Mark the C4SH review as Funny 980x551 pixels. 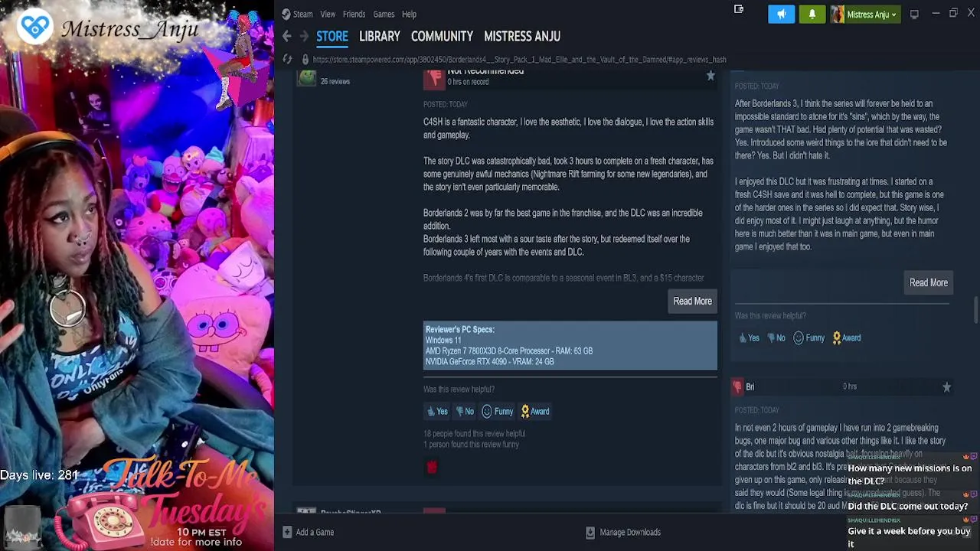tap(498, 411)
